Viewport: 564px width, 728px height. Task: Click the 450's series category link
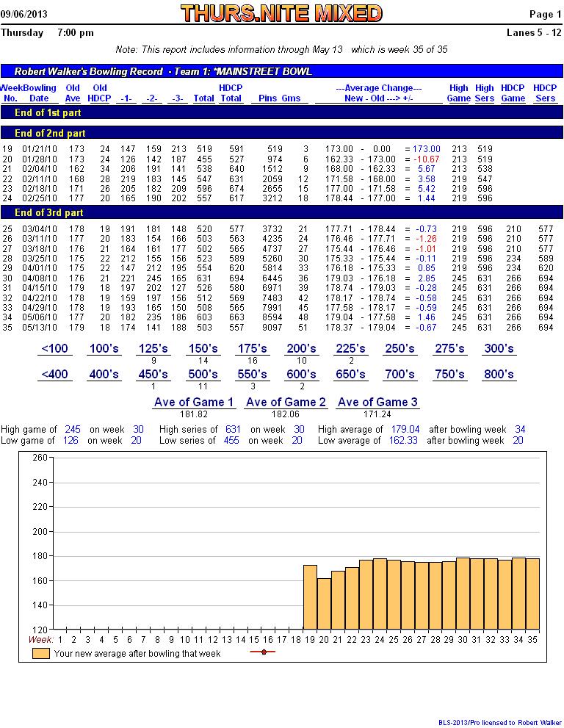click(x=153, y=374)
